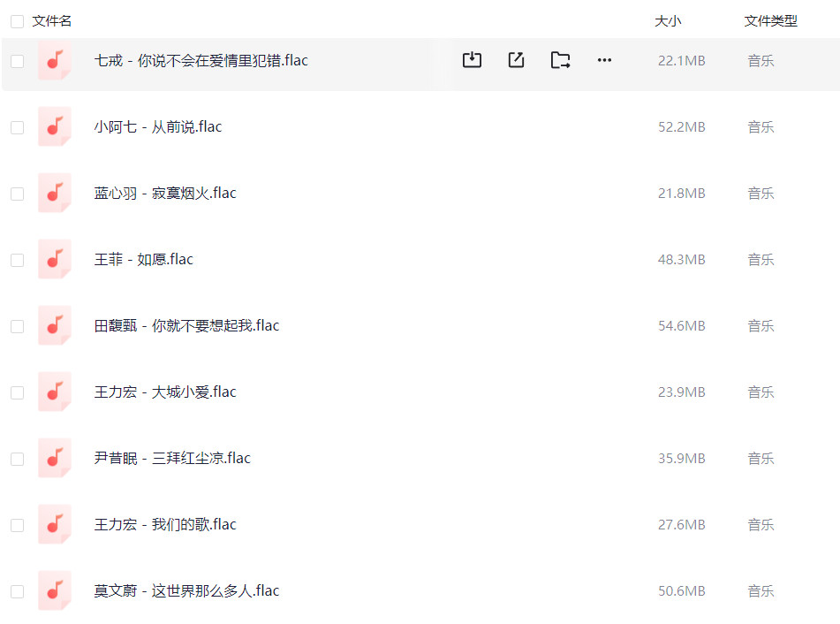840x624 pixels.
Task: Toggle the select-all checkbox next to 文件名
Action: pos(18,21)
